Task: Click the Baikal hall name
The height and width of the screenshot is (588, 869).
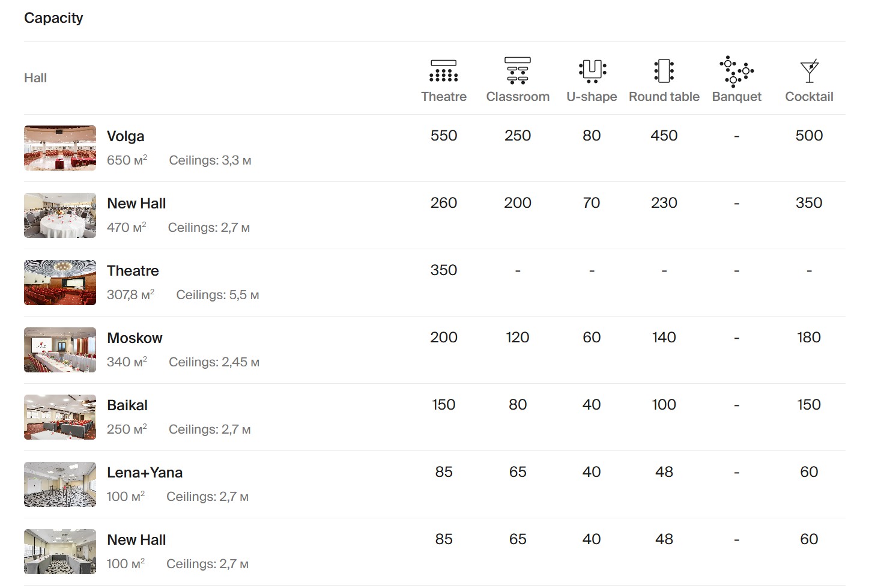Action: click(127, 405)
